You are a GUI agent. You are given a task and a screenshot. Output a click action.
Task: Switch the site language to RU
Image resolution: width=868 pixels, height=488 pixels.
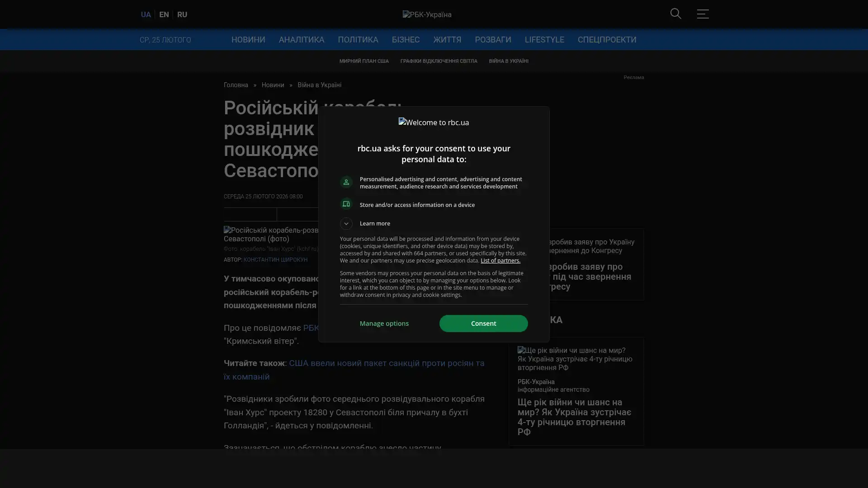[x=182, y=14]
